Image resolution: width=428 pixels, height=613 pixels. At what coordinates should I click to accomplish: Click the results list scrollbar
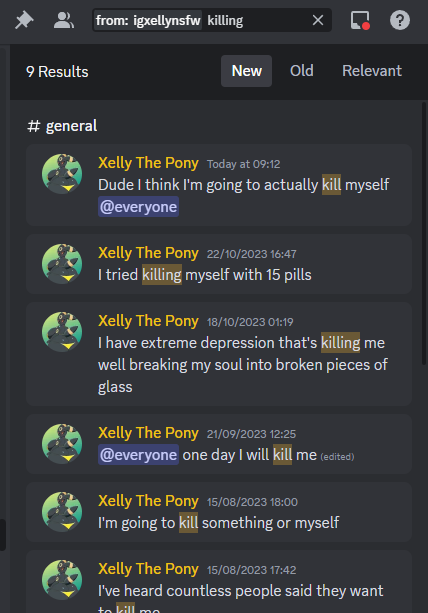[x=424, y=234]
